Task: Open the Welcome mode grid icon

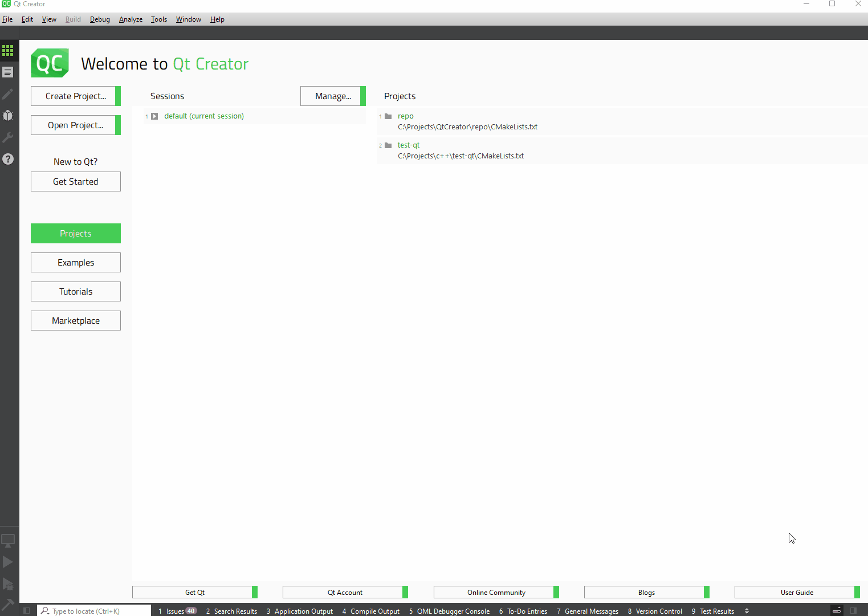Action: pos(9,50)
